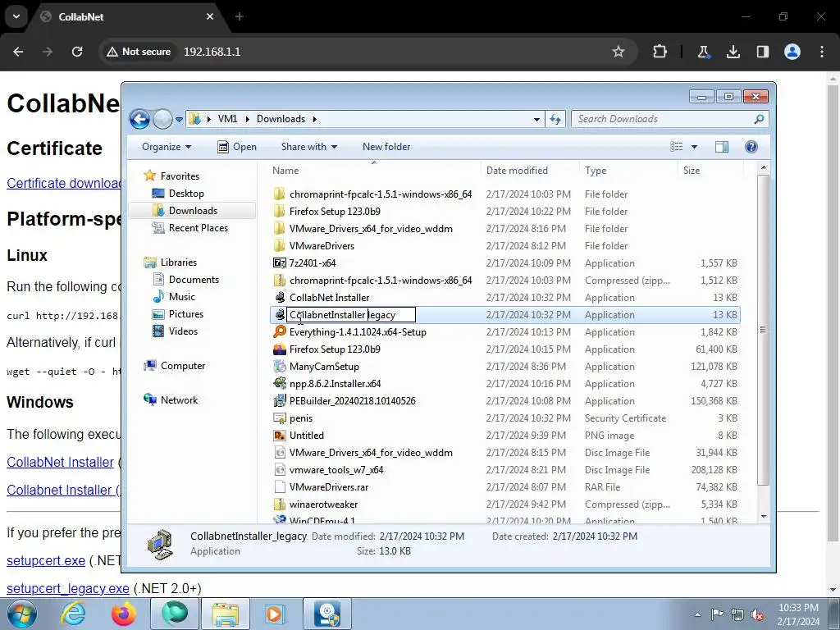Click the Open toolbar button
Image resolution: width=840 pixels, height=630 pixels.
tap(237, 147)
